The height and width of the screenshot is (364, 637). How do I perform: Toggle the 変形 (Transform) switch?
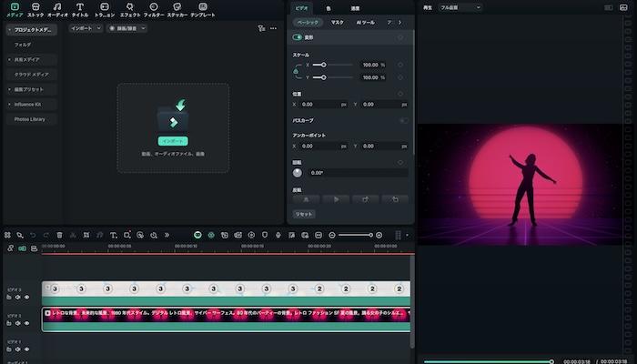[298, 37]
